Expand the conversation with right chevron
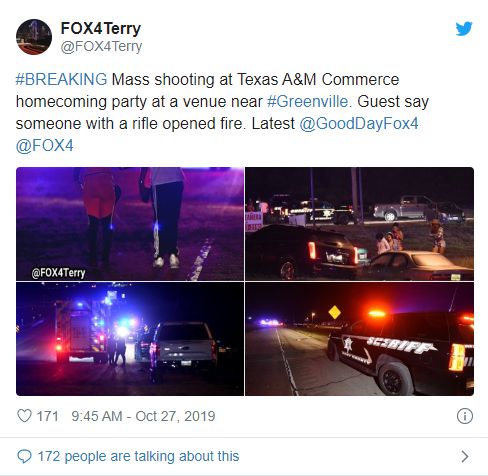This screenshot has width=488, height=476. click(465, 456)
